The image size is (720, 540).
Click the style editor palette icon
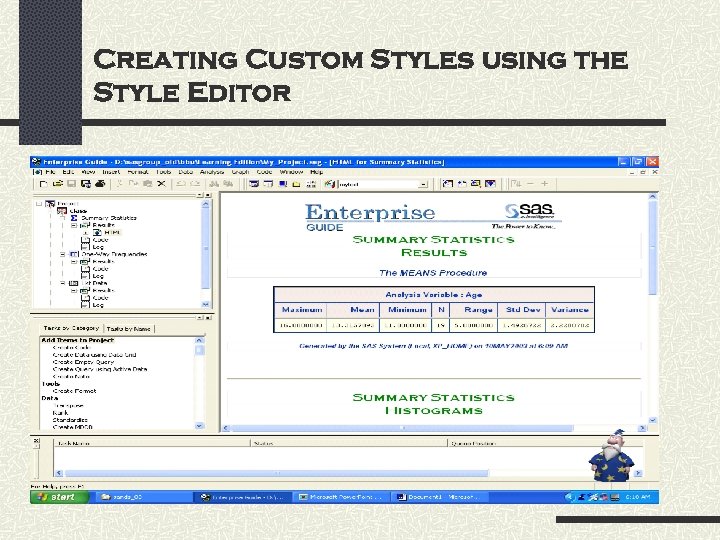329,184
